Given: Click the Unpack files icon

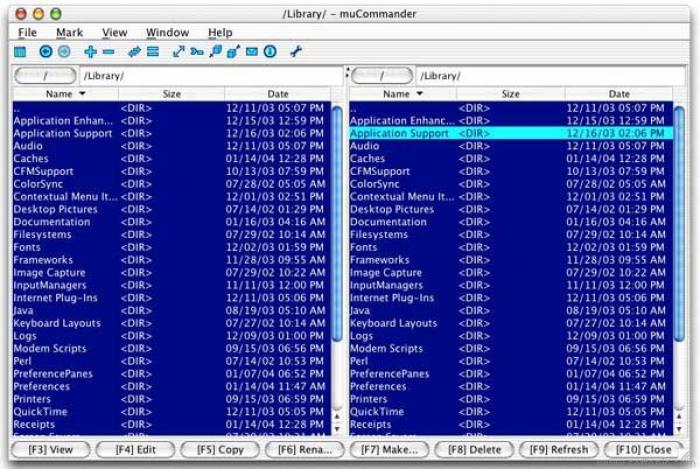Looking at the screenshot, I should pos(233,52).
